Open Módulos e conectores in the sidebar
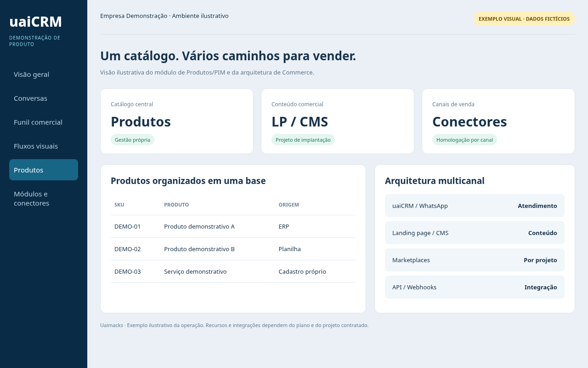588x368 pixels. [44, 198]
